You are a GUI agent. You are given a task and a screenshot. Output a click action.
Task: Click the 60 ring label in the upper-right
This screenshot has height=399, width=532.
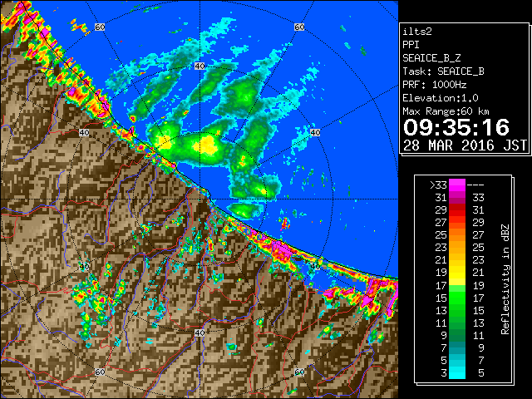pos(299,27)
